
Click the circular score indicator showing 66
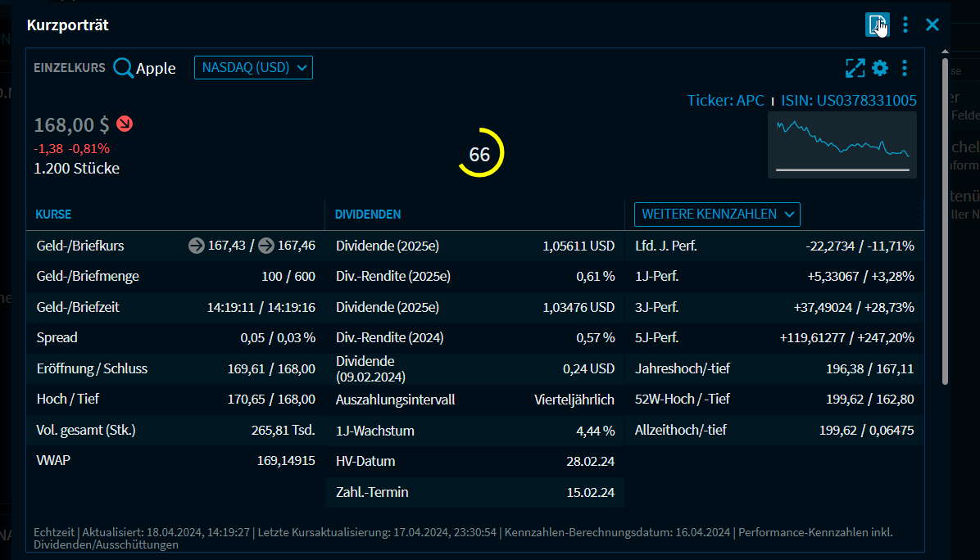coord(479,154)
